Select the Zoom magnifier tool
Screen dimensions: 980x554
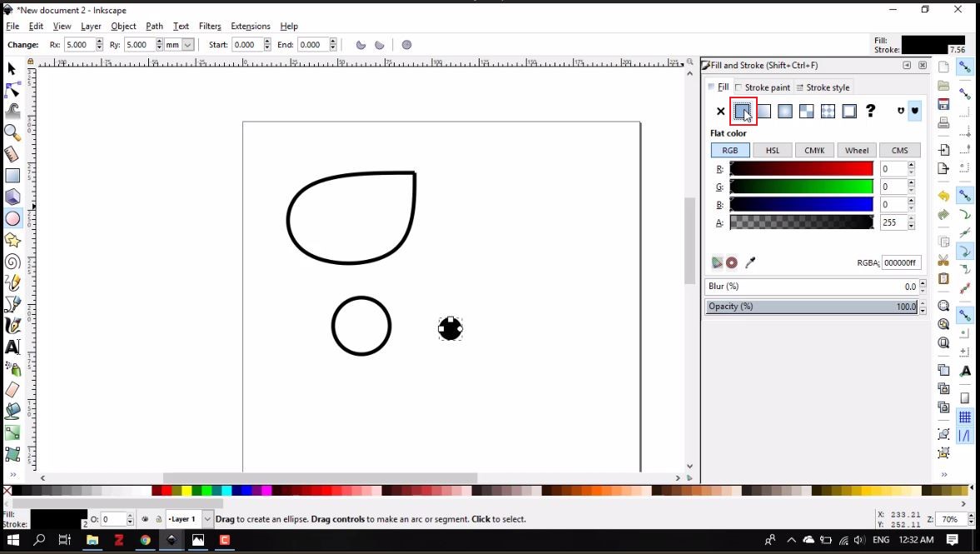[x=12, y=132]
